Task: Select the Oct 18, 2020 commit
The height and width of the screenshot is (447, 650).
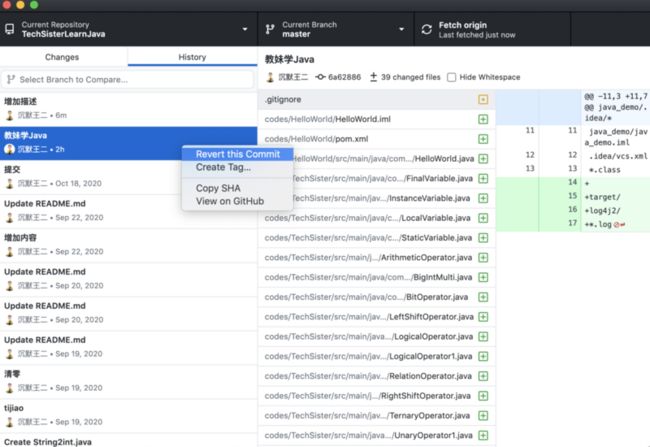Action: click(x=129, y=177)
